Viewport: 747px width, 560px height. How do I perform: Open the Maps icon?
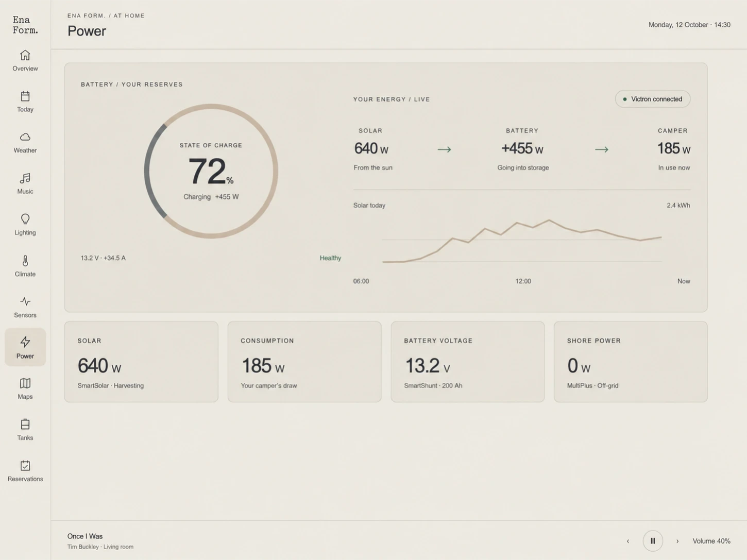pyautogui.click(x=25, y=383)
